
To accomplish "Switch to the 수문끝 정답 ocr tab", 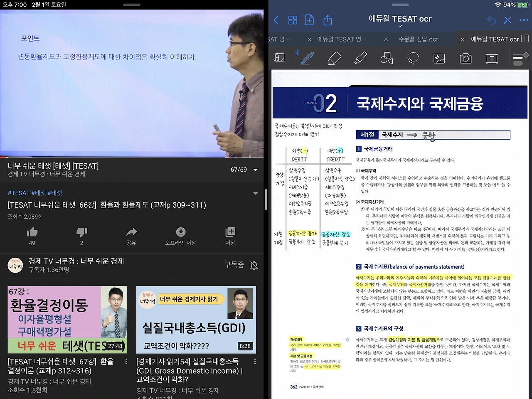I will click(x=419, y=39).
